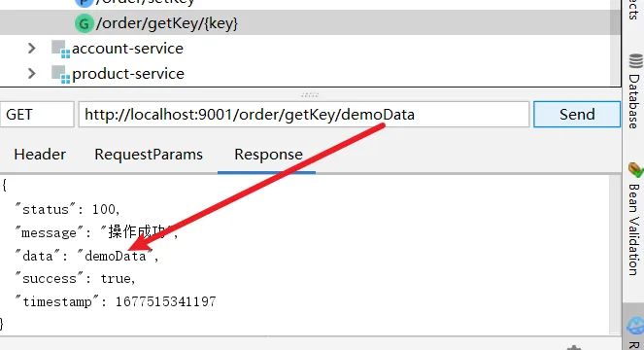Click the blue POST icon of setKey endpoint
Screen dimensions: 644x350
click(84, 3)
